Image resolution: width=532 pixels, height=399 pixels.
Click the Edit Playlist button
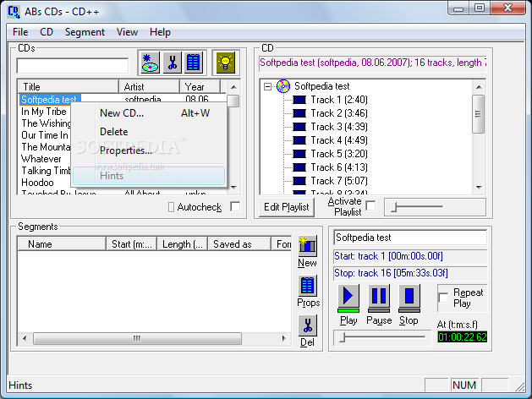tap(287, 207)
